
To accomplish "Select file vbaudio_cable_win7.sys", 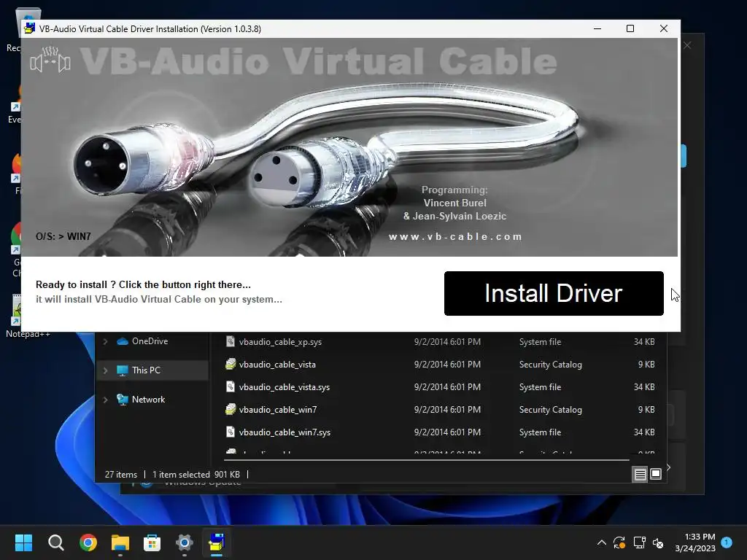I will coord(285,432).
